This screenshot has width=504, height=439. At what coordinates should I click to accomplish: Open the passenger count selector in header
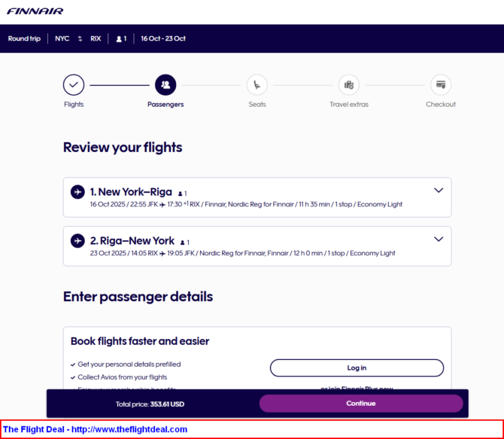[x=121, y=38]
